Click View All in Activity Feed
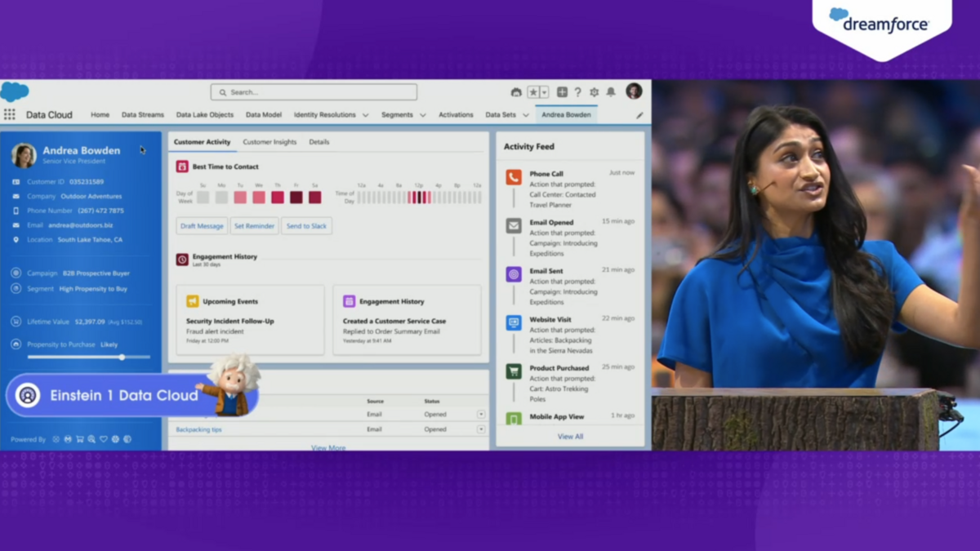The width and height of the screenshot is (980, 551). coord(570,437)
